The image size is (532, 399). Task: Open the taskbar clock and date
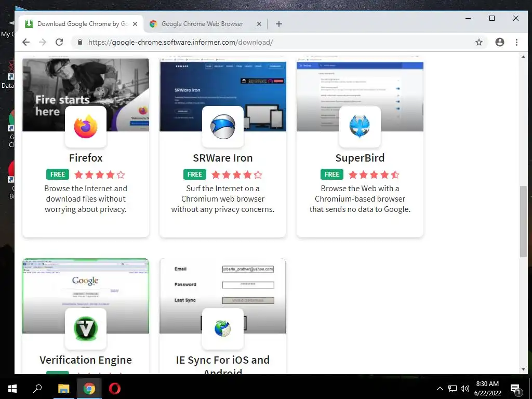(487, 389)
